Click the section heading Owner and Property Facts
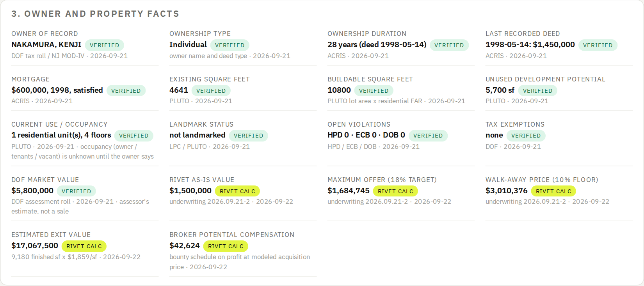The image size is (644, 286). click(x=95, y=14)
